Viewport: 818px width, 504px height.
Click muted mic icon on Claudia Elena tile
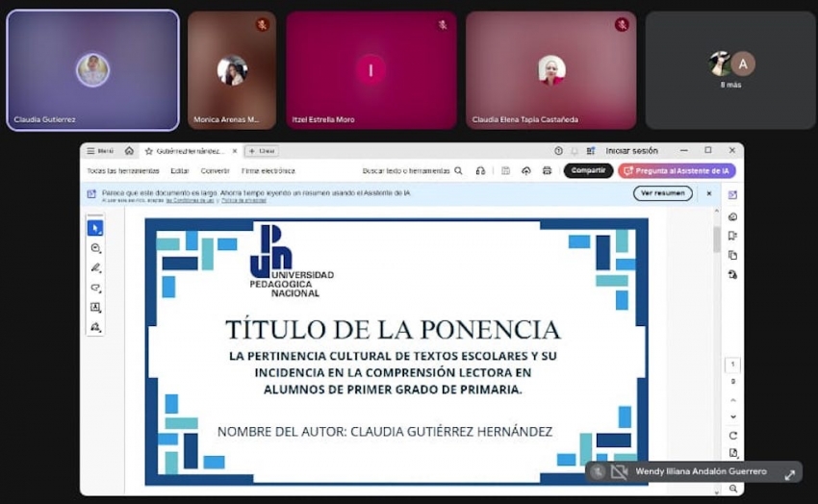point(622,24)
